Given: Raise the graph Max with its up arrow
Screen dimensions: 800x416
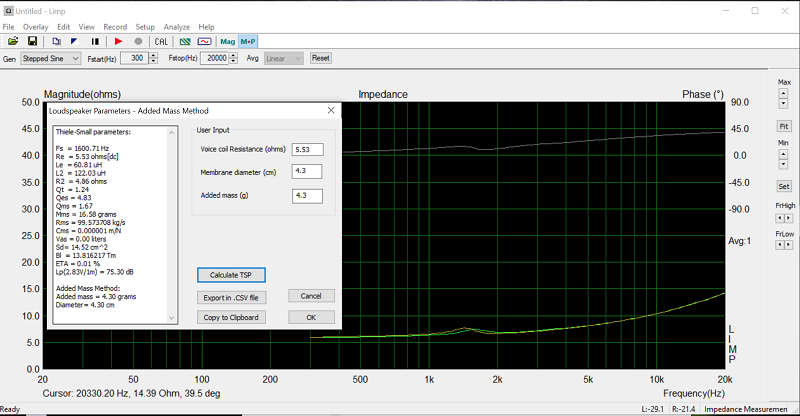Looking at the screenshot, I should [783, 94].
